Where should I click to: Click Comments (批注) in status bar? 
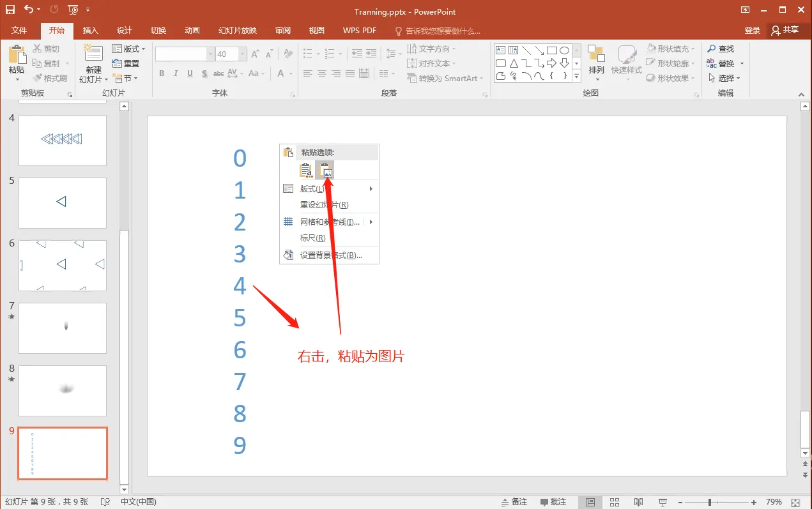553,502
